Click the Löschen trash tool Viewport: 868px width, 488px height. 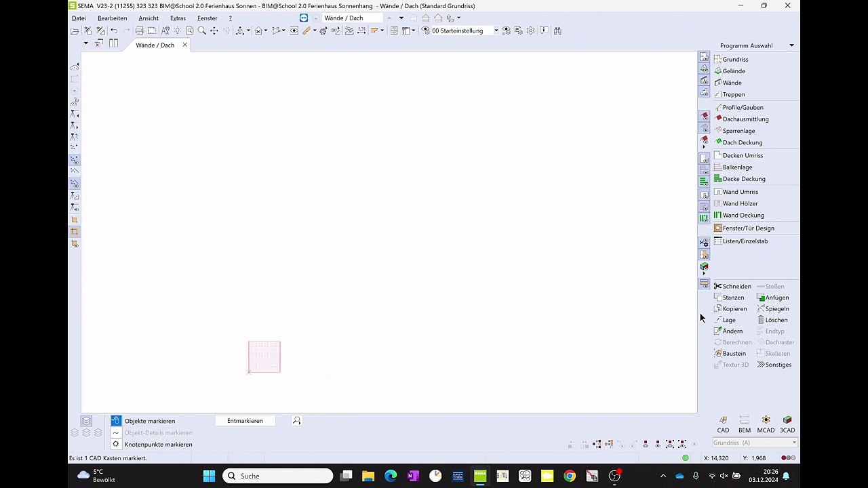[x=772, y=320]
